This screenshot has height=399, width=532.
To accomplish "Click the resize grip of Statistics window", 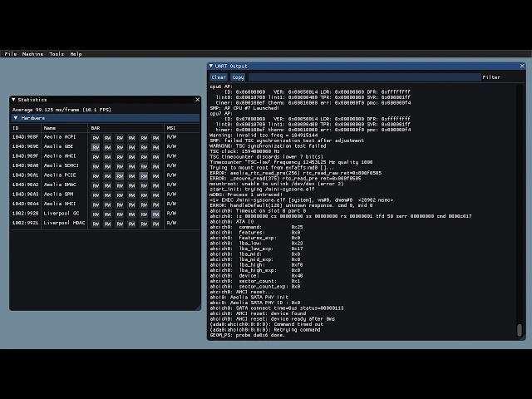I will pyautogui.click(x=198, y=307).
